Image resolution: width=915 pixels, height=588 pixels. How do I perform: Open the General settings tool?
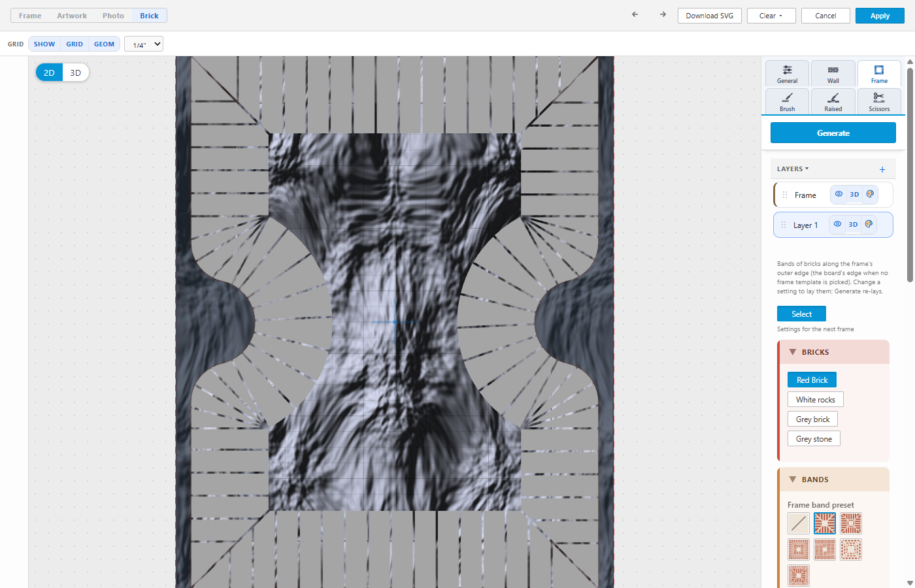tap(788, 74)
